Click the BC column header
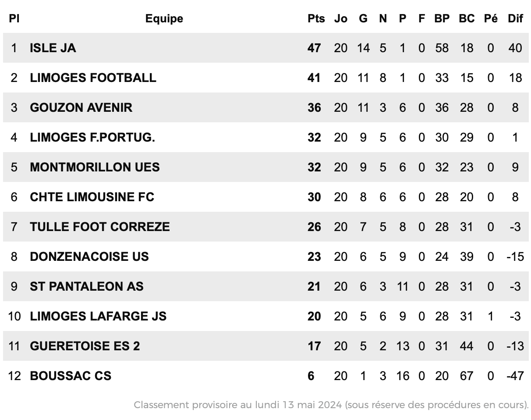The height and width of the screenshot is (420, 531). pyautogui.click(x=467, y=18)
